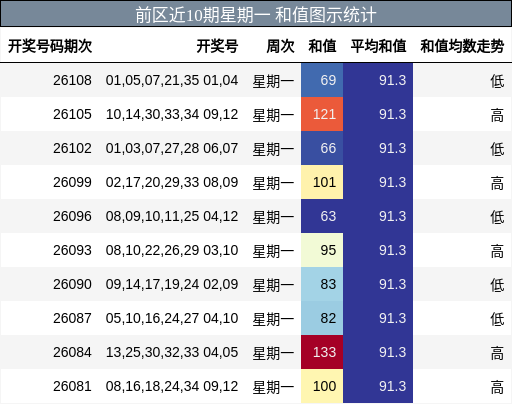
Task: Select draw numbers 01,05,07,21,35 01,04
Action: (172, 80)
